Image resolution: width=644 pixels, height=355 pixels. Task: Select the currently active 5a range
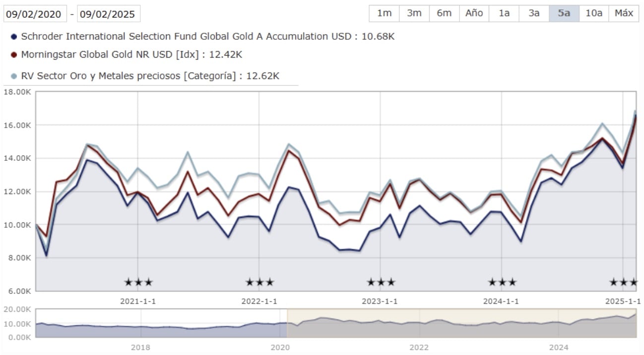[x=564, y=13]
